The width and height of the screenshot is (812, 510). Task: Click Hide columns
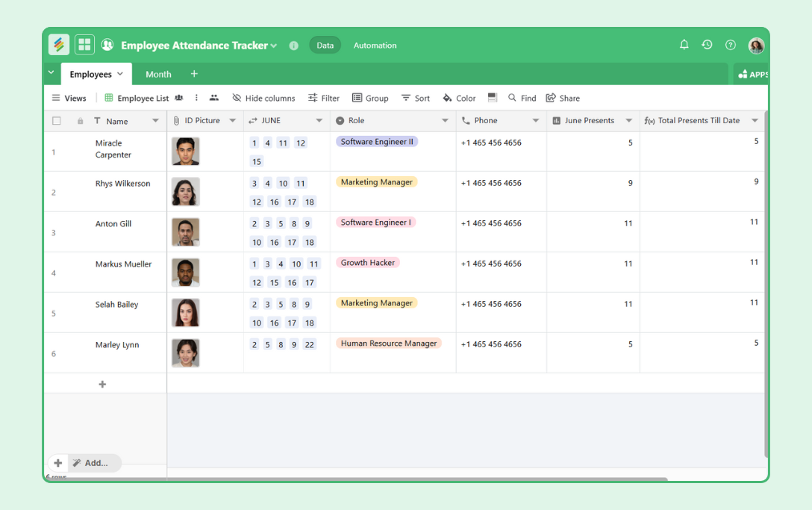click(x=263, y=98)
